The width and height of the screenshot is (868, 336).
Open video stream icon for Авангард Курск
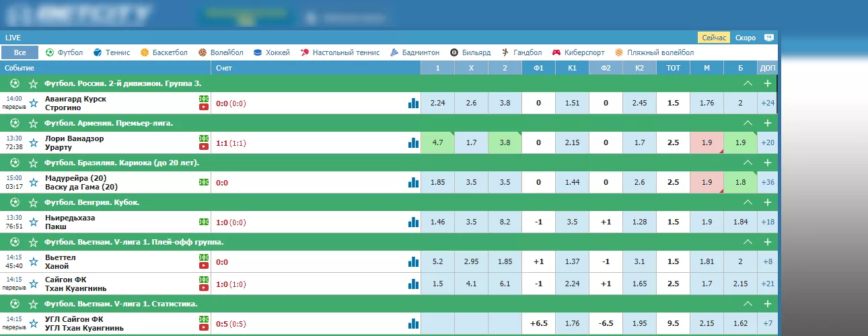click(203, 108)
